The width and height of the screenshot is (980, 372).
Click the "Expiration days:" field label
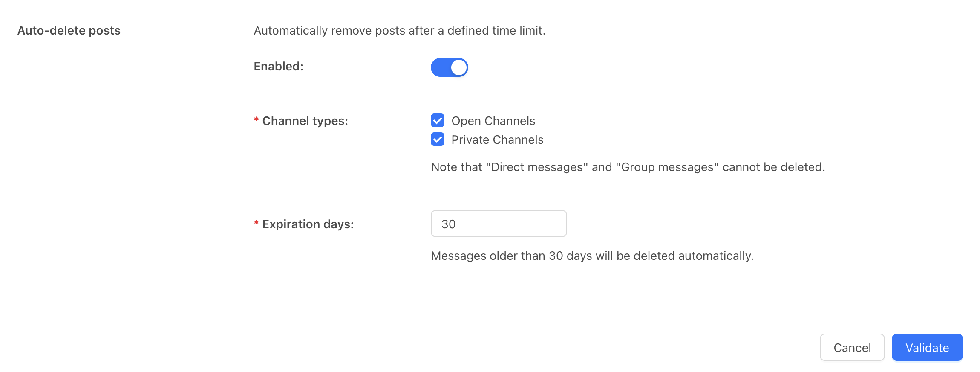pos(308,224)
